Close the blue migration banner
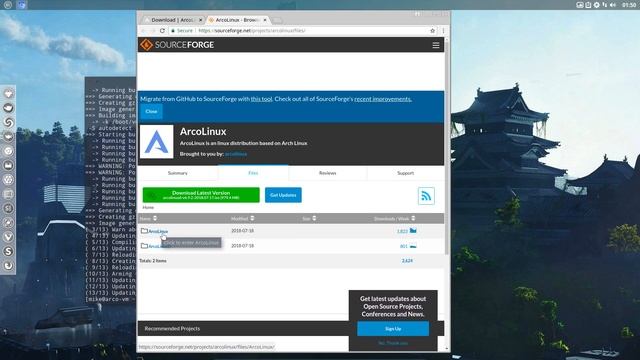This screenshot has height=360, width=640. point(151,111)
